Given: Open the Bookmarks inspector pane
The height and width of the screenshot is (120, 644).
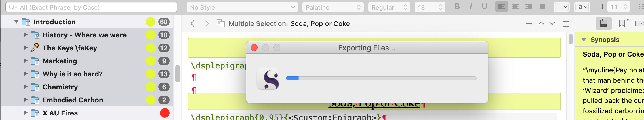Looking at the screenshot, I should pyautogui.click(x=622, y=23).
